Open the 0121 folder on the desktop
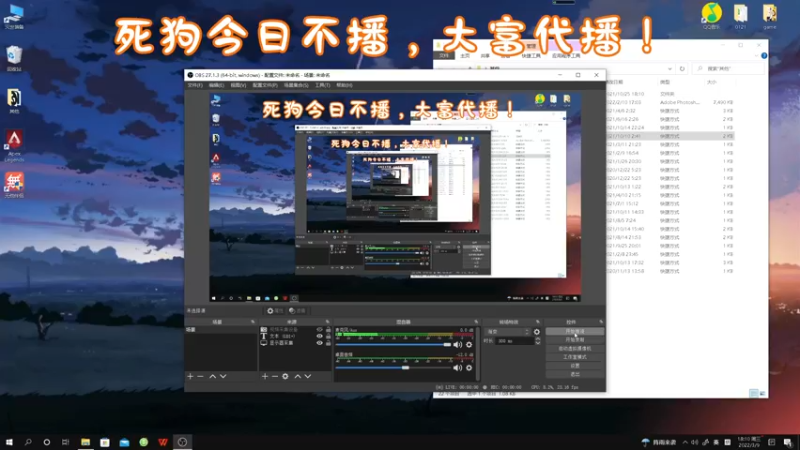This screenshot has width=800, height=450. point(740,16)
